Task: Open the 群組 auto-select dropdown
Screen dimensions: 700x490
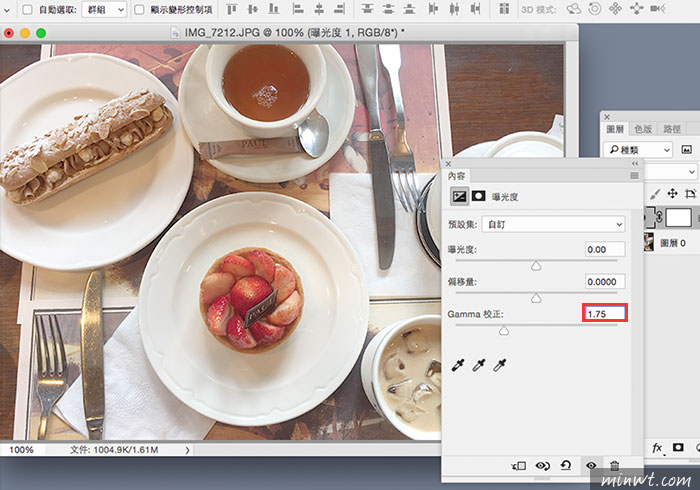Action: pos(103,9)
